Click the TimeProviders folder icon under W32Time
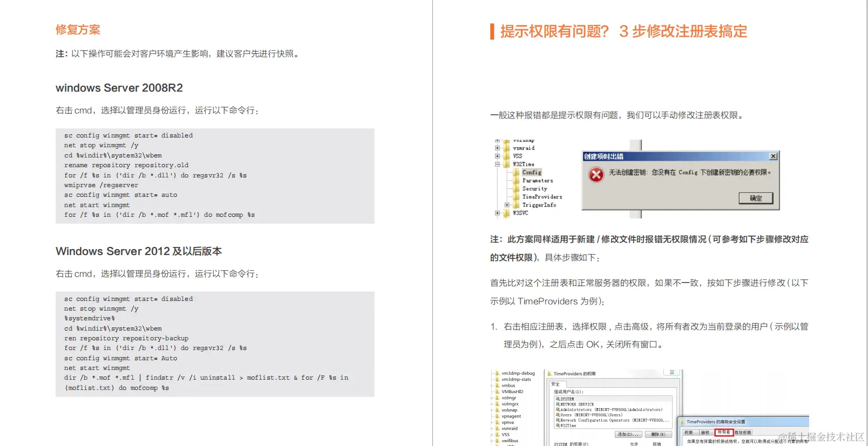Screen dimensions: 868x446 pyautogui.click(x=517, y=197)
